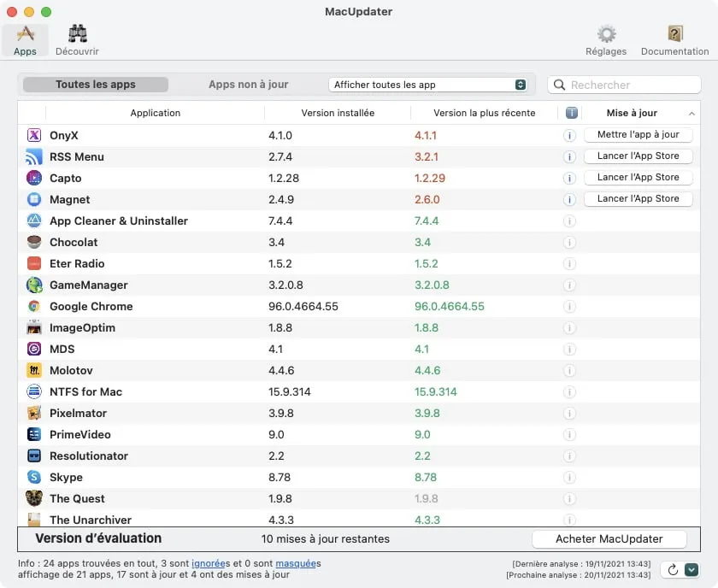Screen dimensions: 718x588
Task: Click the Skype app icon
Action: [x=34, y=477]
